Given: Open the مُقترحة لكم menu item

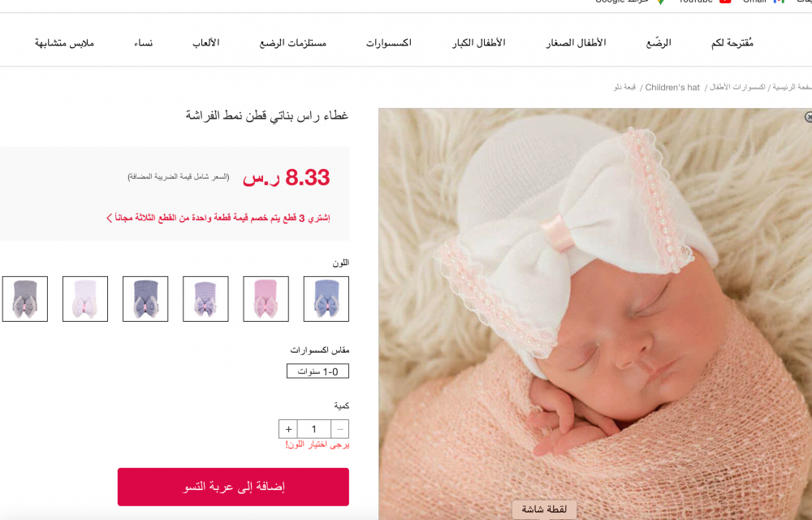Looking at the screenshot, I should [732, 42].
